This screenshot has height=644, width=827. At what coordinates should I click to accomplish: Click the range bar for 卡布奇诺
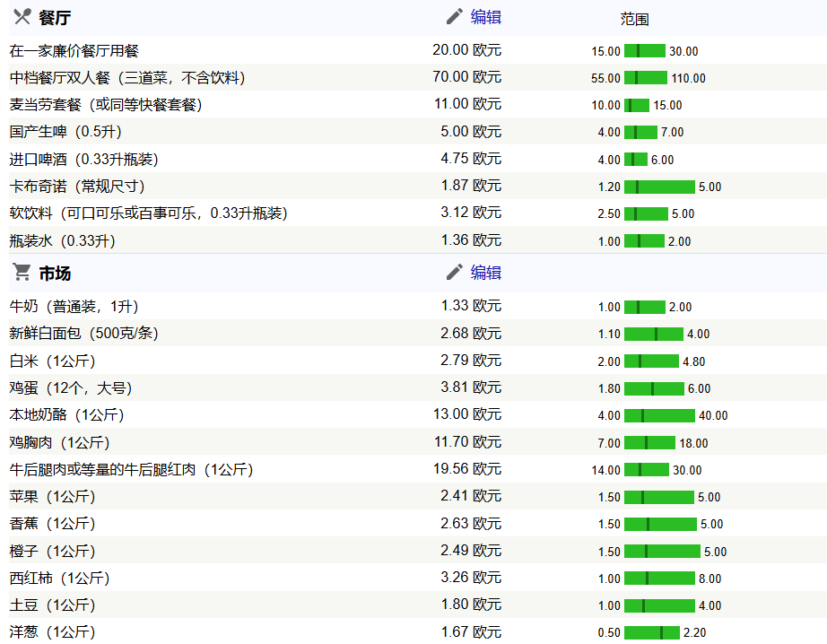pyautogui.click(x=659, y=187)
